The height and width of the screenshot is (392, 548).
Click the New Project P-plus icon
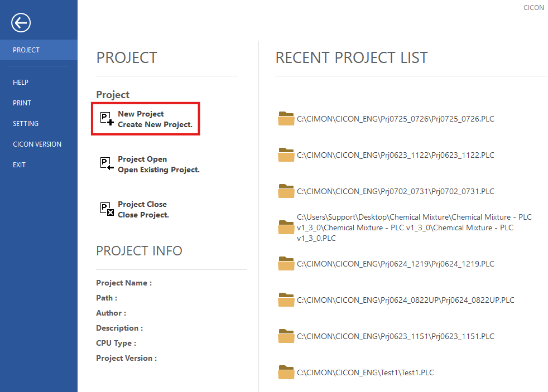click(x=106, y=118)
